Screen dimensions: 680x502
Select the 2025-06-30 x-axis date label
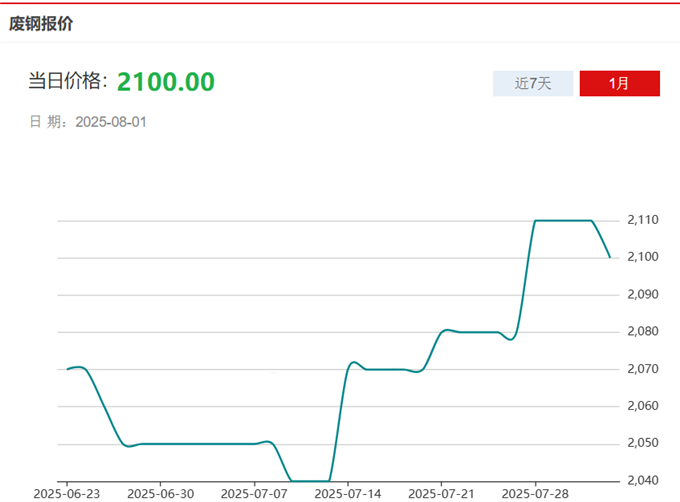(161, 494)
